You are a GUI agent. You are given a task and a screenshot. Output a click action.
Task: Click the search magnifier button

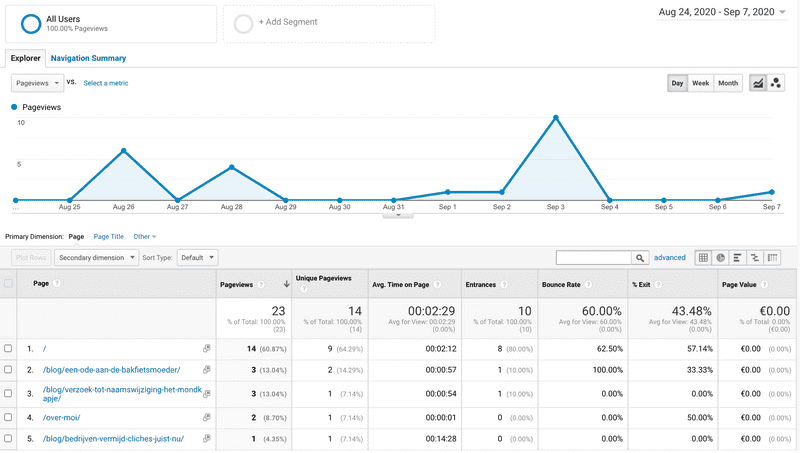640,258
